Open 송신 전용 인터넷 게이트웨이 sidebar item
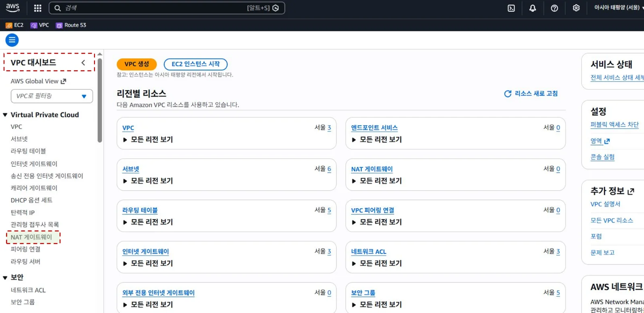 [x=47, y=176]
